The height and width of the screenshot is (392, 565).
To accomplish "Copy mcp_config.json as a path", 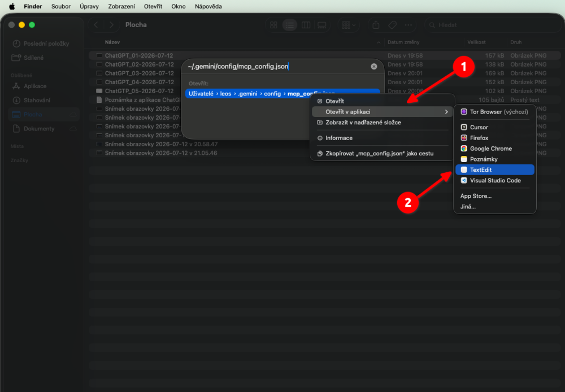I will coord(382,154).
